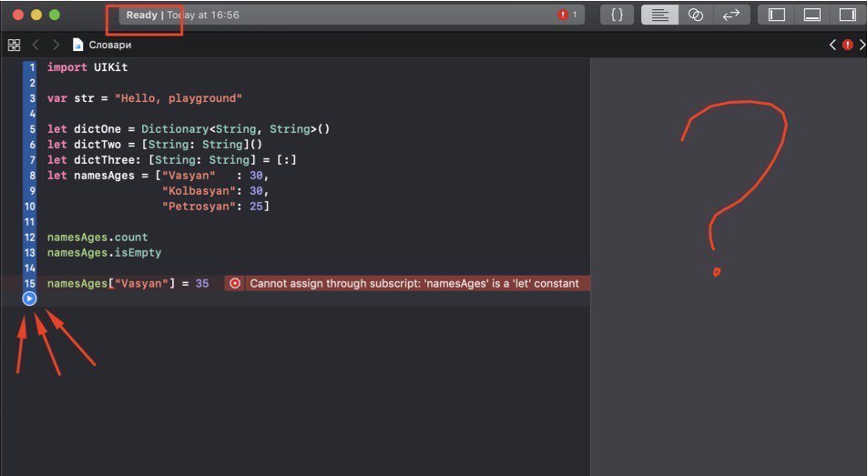Click line number 8 in the gutter
Screen dimensions: 868x476
[x=32, y=176]
